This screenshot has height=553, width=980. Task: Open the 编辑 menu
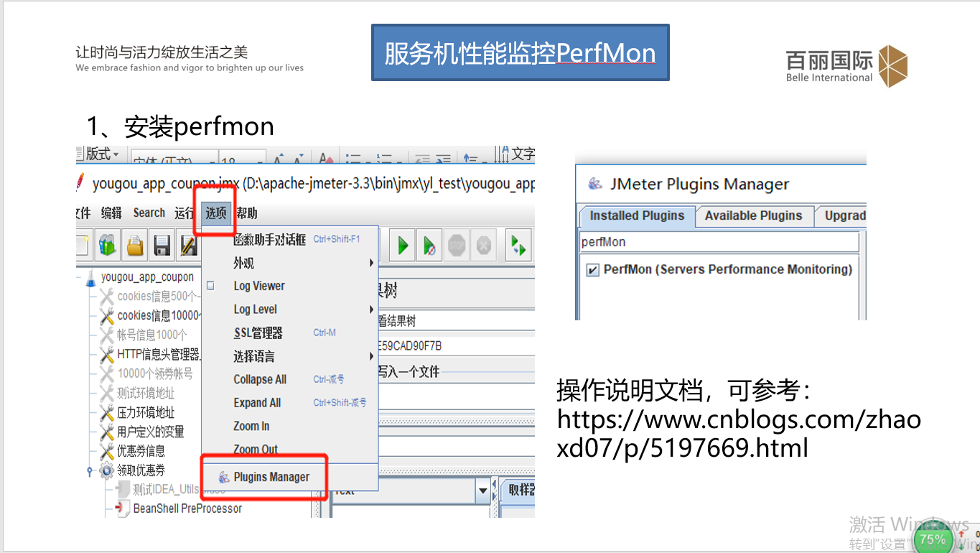(111, 213)
